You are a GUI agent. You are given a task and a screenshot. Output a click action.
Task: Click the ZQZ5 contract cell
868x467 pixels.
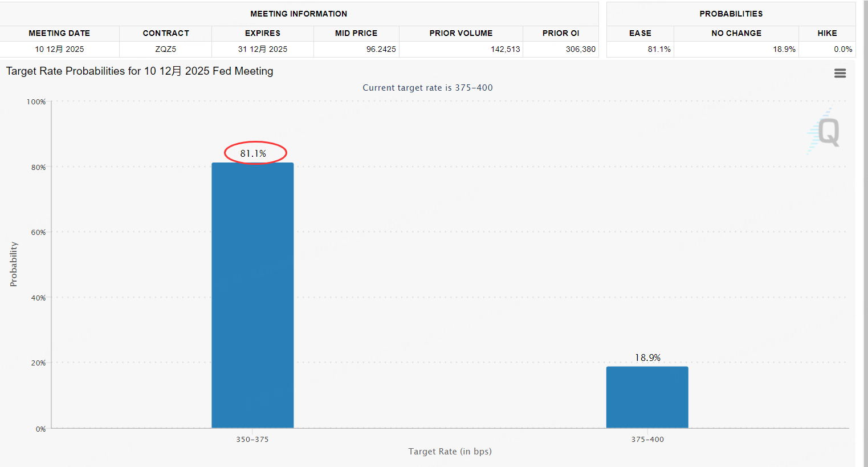(x=166, y=49)
